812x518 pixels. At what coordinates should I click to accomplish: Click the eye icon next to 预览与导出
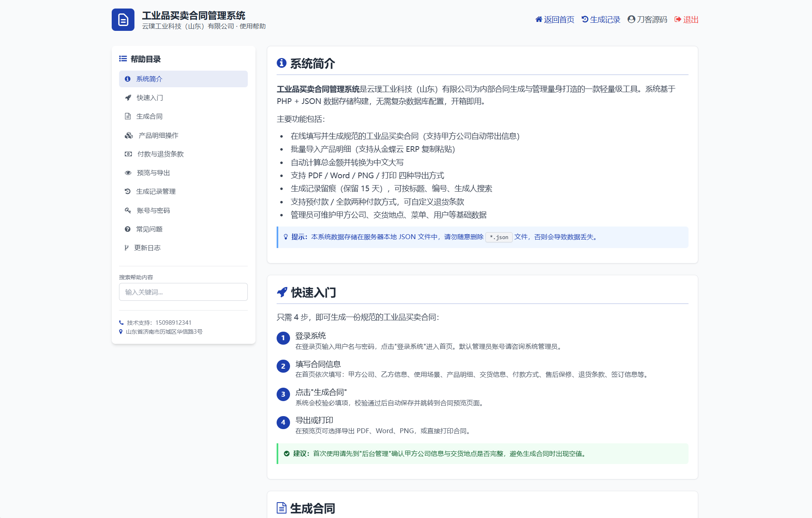(x=128, y=173)
